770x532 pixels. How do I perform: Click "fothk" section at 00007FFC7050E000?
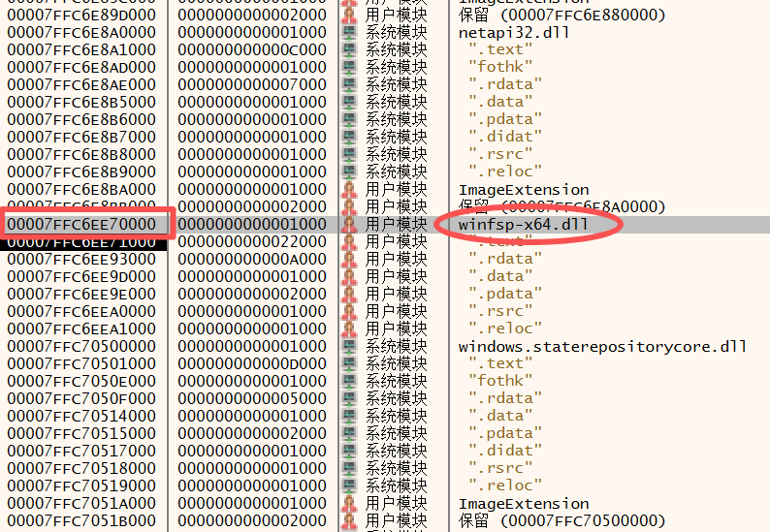(x=499, y=381)
